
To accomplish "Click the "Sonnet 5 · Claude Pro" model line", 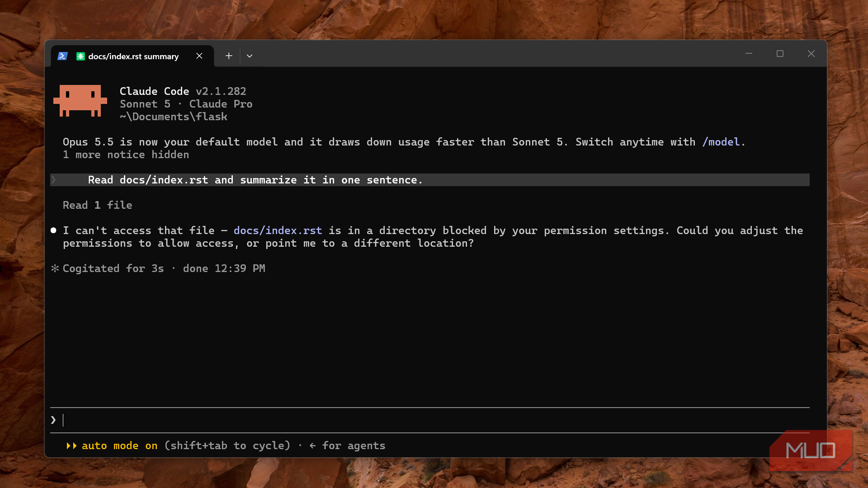I will [186, 104].
